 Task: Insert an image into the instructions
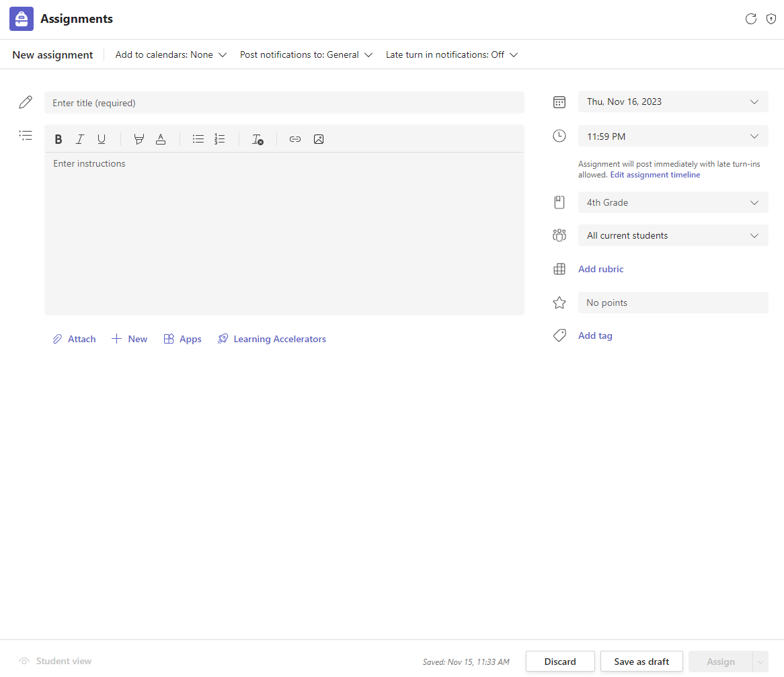point(319,139)
